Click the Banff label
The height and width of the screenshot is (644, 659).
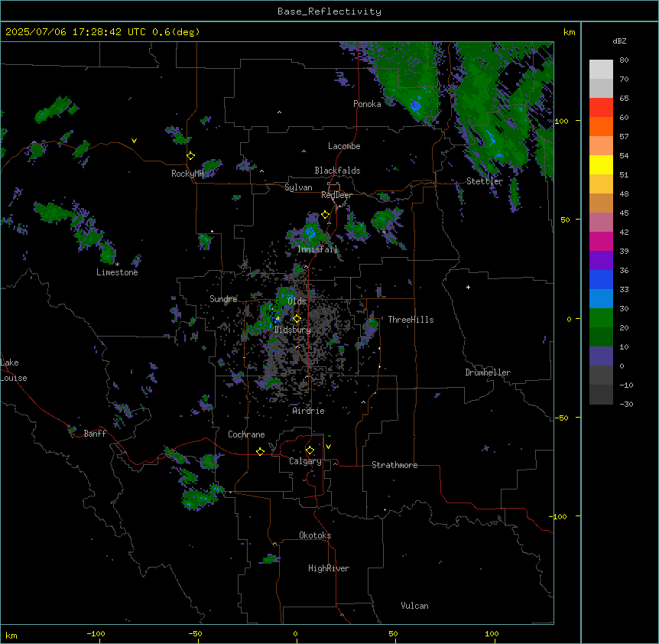click(95, 434)
